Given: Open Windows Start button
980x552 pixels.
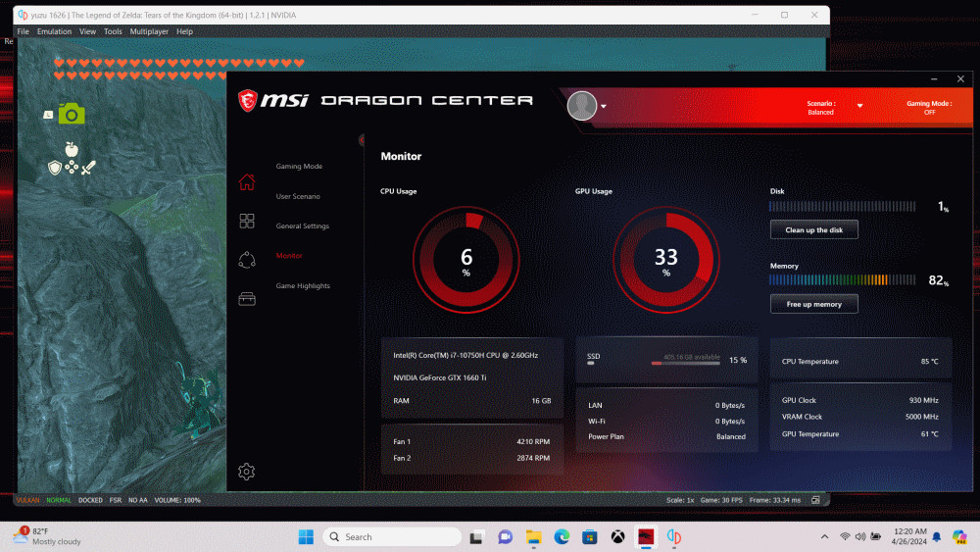Looking at the screenshot, I should pyautogui.click(x=306, y=537).
